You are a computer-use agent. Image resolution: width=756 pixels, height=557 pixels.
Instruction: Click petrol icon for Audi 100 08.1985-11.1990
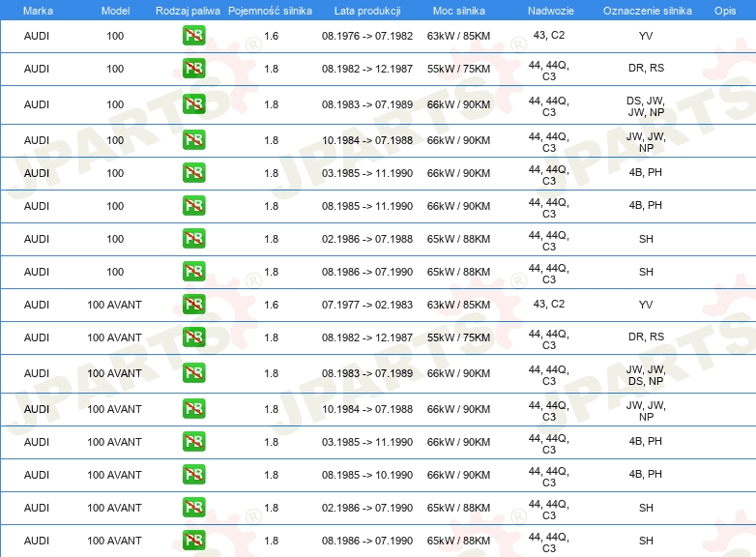click(x=193, y=205)
